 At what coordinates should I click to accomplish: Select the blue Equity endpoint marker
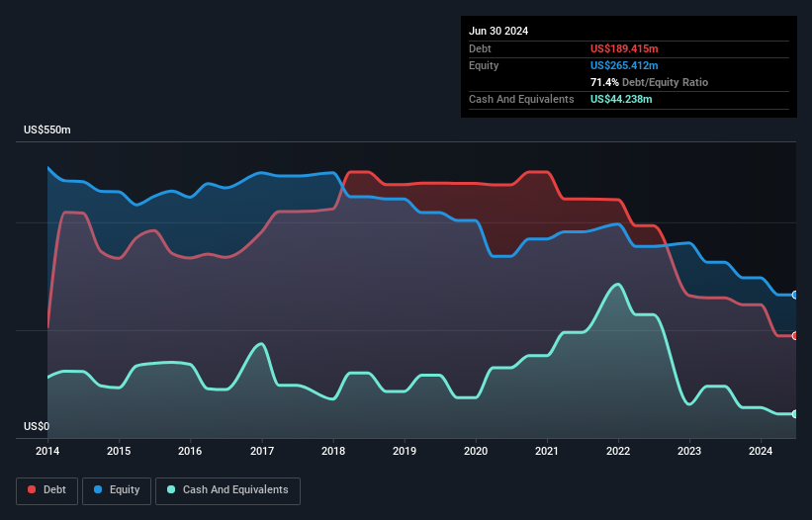795,295
